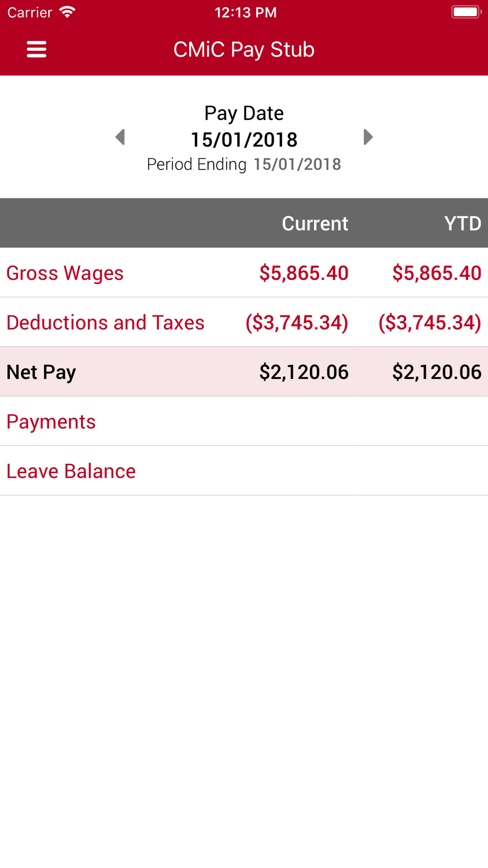
Task: Tap YTD Net Pay amount $2,120.06
Action: point(437,372)
